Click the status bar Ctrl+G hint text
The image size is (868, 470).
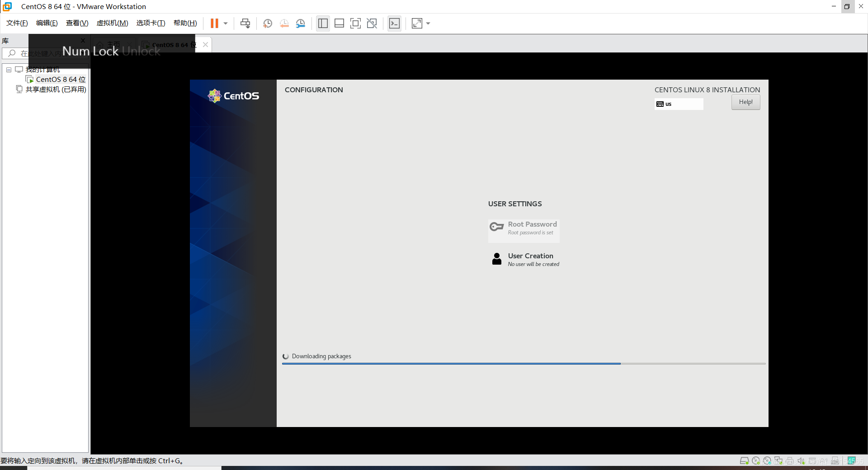tap(92, 461)
